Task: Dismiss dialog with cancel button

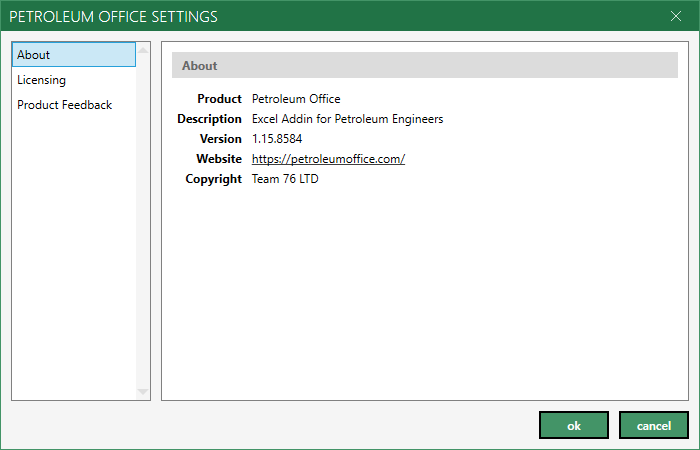Action: point(654,425)
